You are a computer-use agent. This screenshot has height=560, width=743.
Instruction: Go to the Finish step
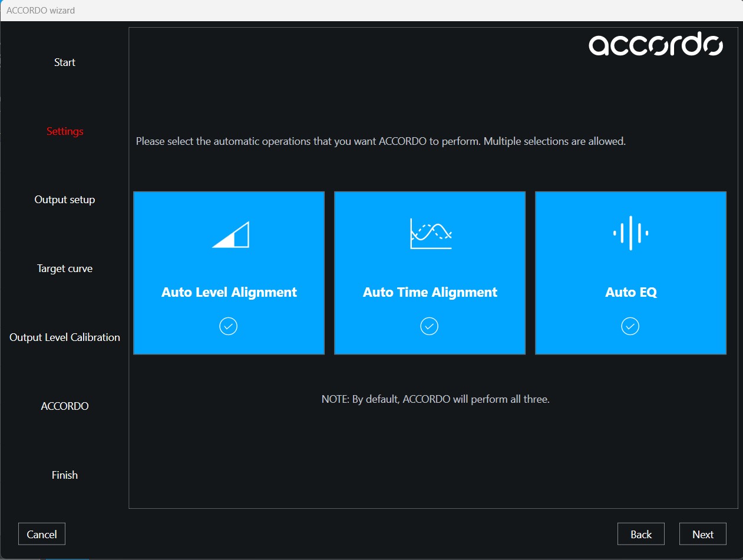[x=65, y=475]
